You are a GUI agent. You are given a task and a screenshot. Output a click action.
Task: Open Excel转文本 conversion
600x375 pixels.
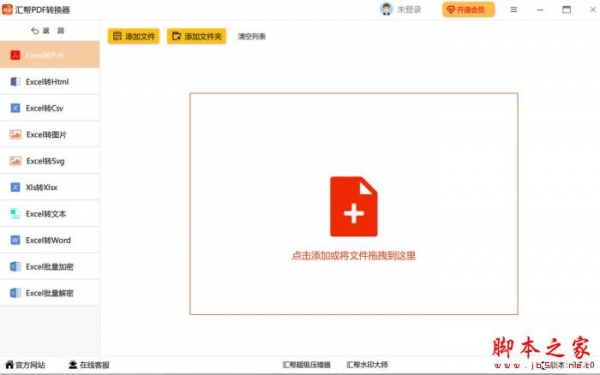(x=50, y=214)
